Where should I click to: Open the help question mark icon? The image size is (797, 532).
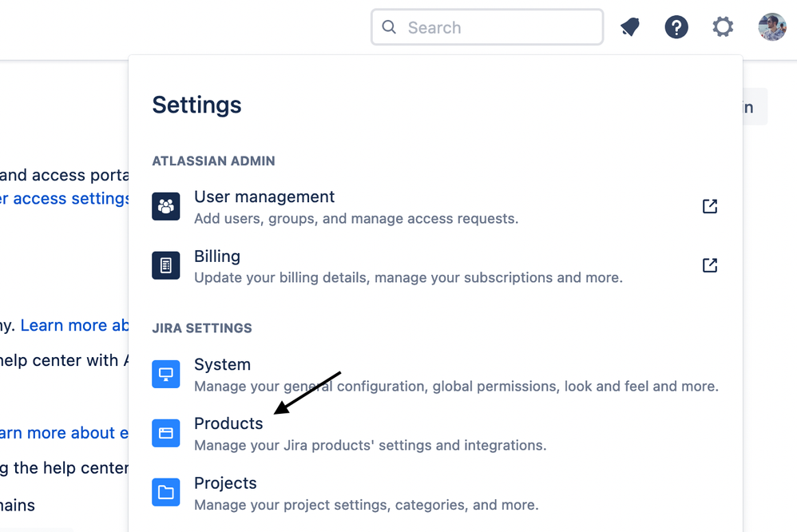(x=676, y=27)
